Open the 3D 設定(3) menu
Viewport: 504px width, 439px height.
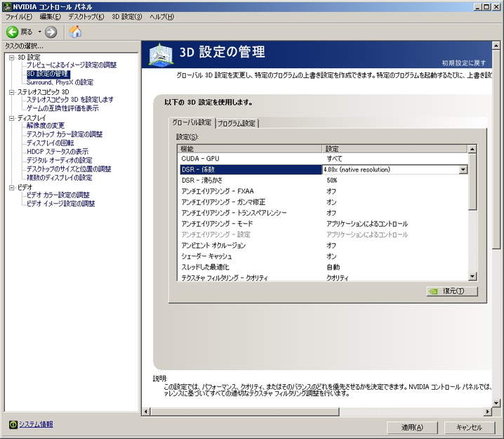pos(127,17)
